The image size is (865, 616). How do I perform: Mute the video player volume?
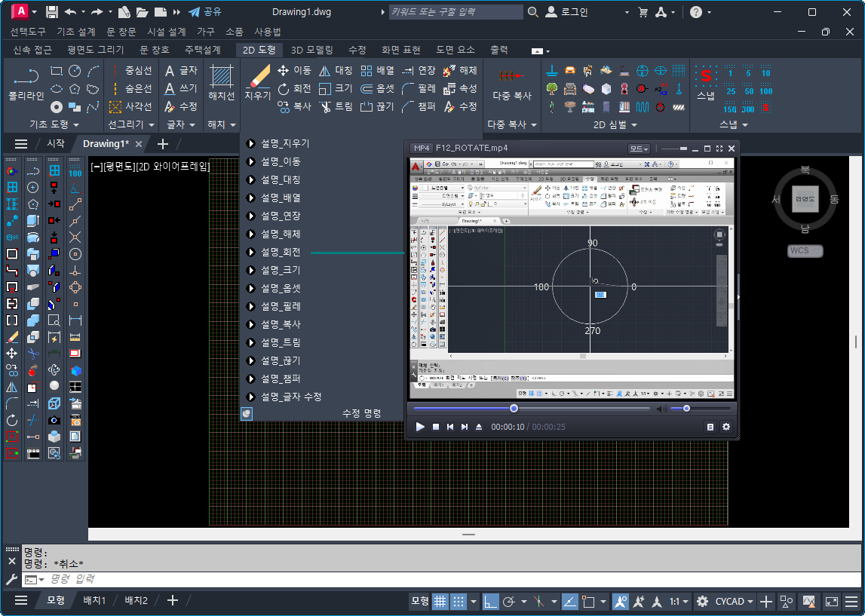[x=660, y=409]
